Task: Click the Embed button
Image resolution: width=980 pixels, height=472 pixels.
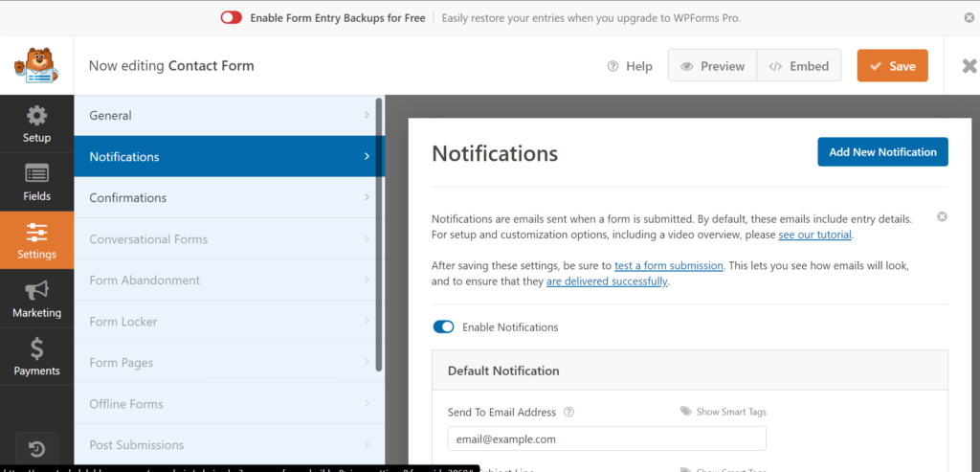Action: (799, 66)
